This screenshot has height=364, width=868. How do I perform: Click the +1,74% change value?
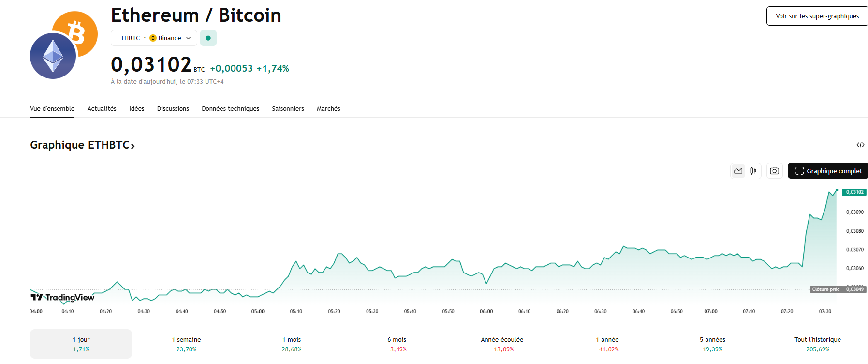273,68
